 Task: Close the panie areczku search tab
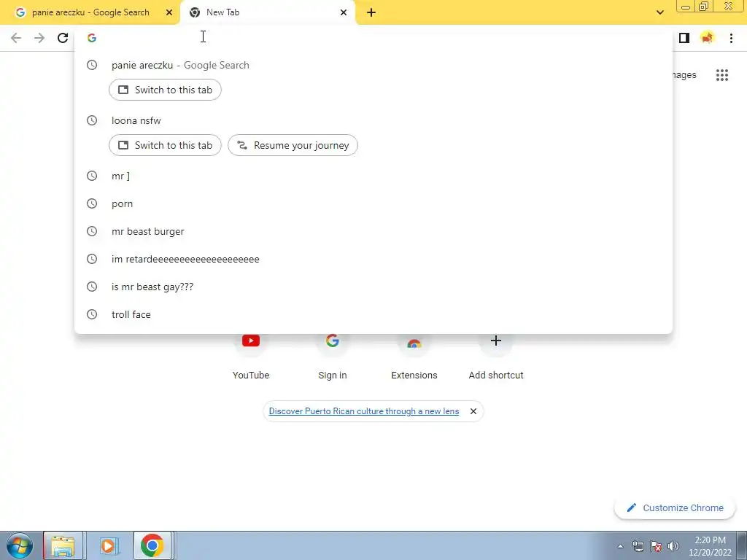click(169, 12)
